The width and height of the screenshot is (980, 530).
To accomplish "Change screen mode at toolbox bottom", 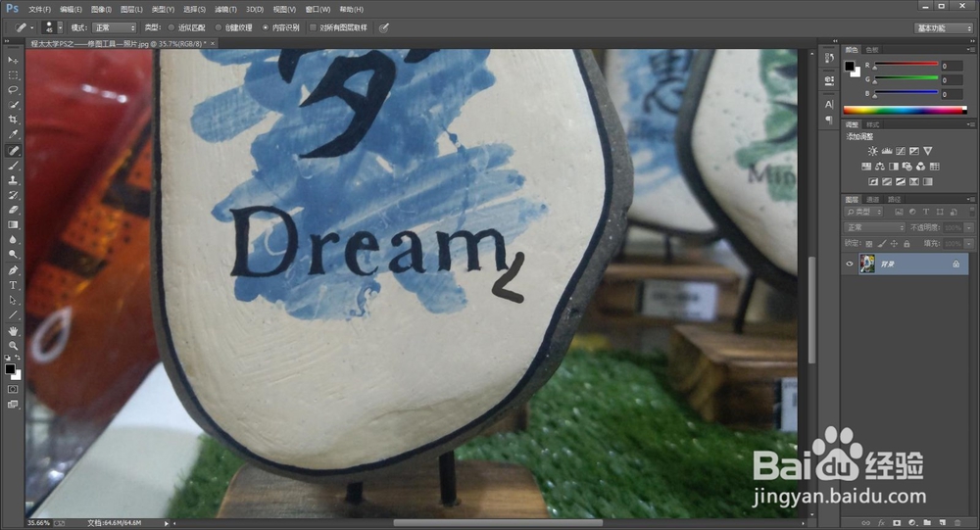I will click(13, 405).
